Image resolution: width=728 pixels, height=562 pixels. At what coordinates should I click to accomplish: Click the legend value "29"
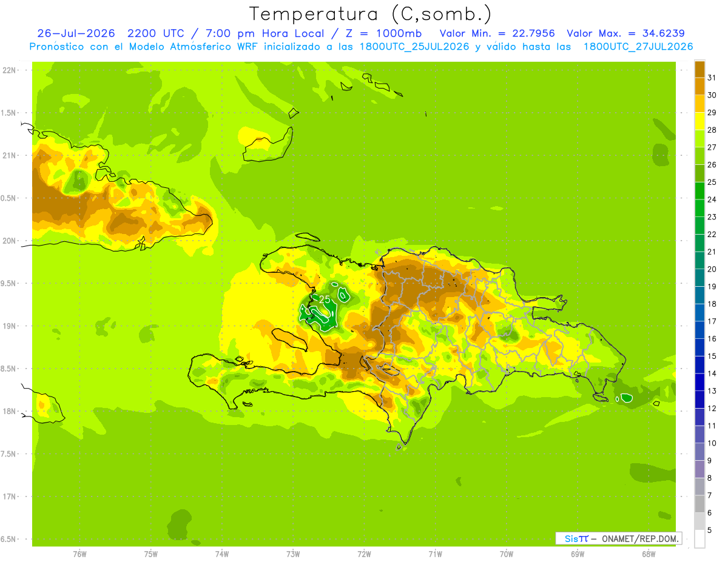(x=712, y=112)
